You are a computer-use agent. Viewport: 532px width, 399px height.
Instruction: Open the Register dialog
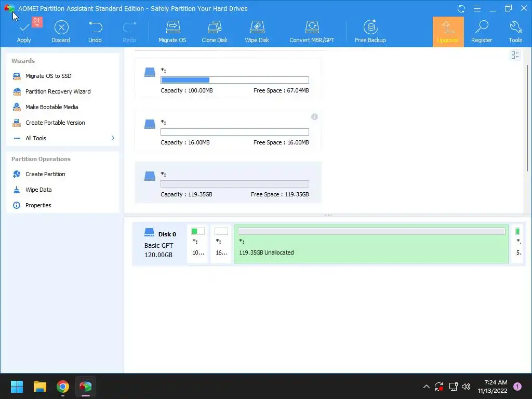482,32
